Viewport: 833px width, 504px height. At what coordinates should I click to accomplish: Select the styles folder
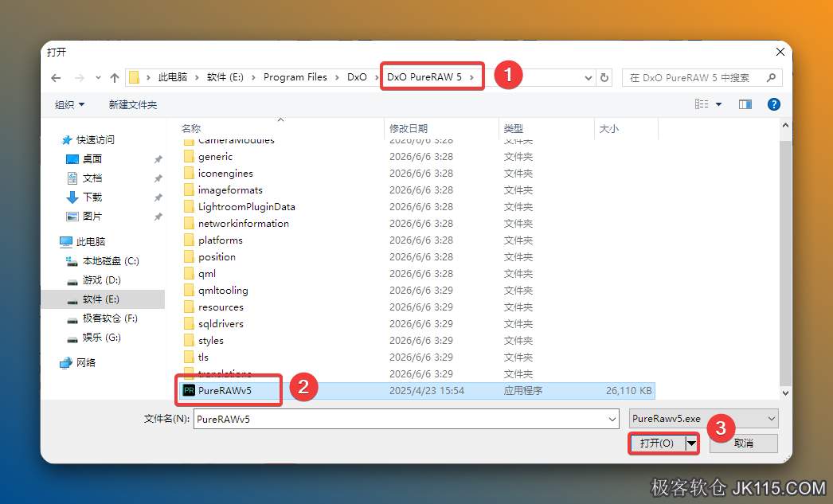[210, 341]
